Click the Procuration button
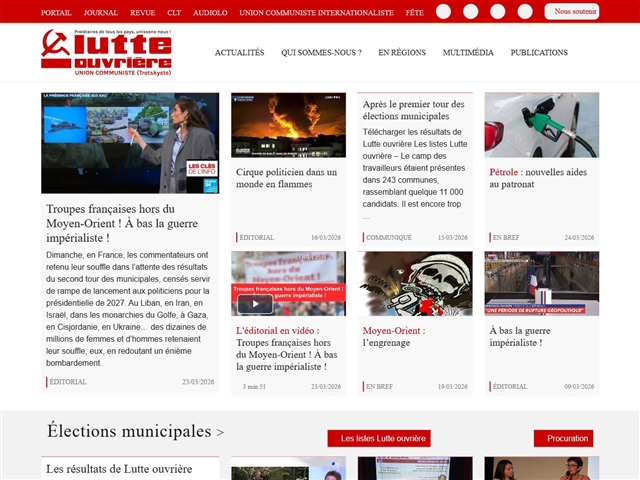 (x=563, y=438)
